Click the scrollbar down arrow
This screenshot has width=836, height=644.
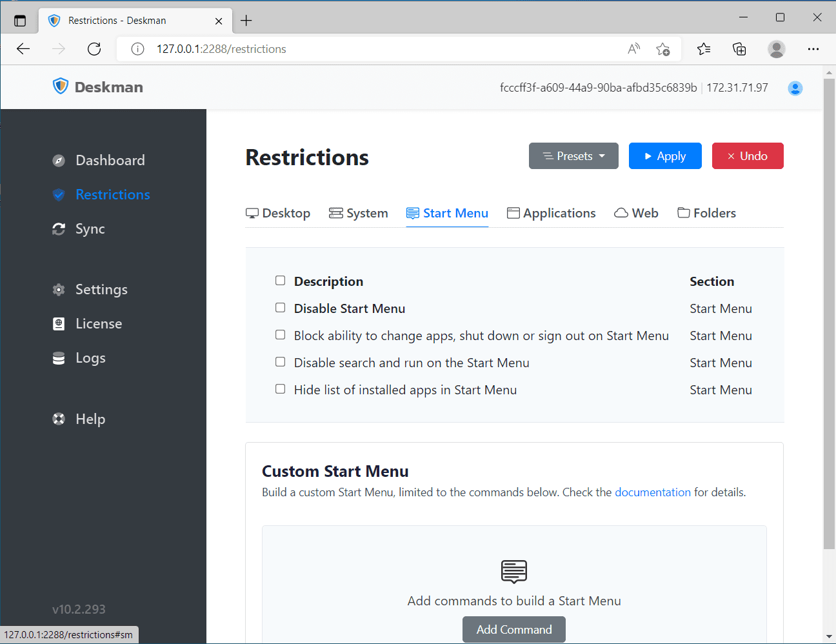coord(829,637)
